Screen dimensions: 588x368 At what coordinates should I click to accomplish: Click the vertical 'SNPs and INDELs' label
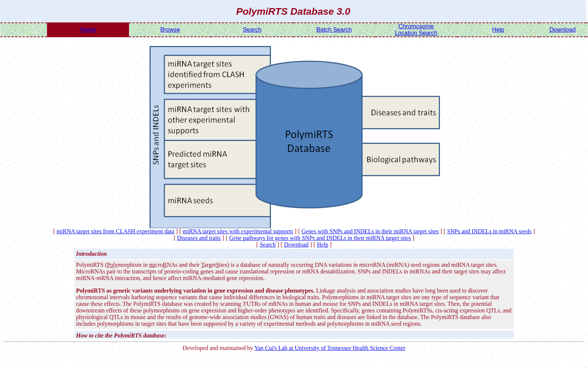point(156,135)
